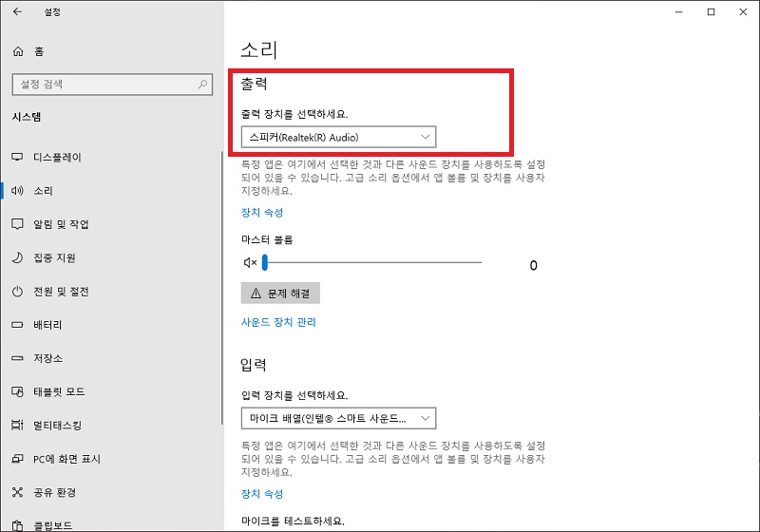Click the 시스템 category heading
Screen dimensions: 760x532
(x=27, y=117)
